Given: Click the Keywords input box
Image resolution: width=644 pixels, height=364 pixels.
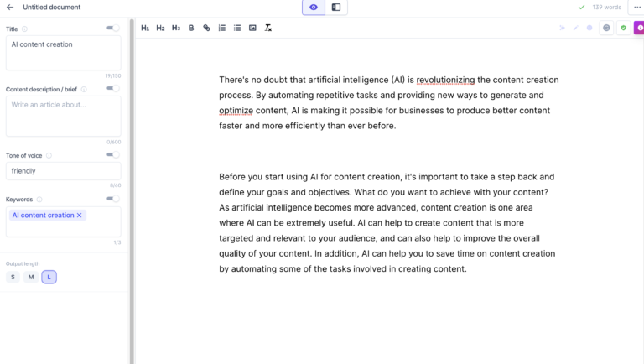Looking at the screenshot, I should tap(63, 222).
